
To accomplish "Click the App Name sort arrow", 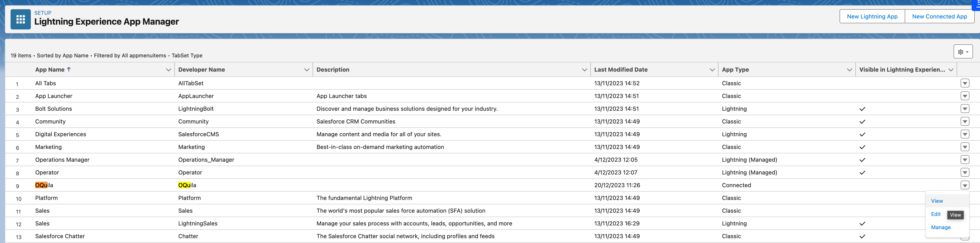I will pos(69,69).
